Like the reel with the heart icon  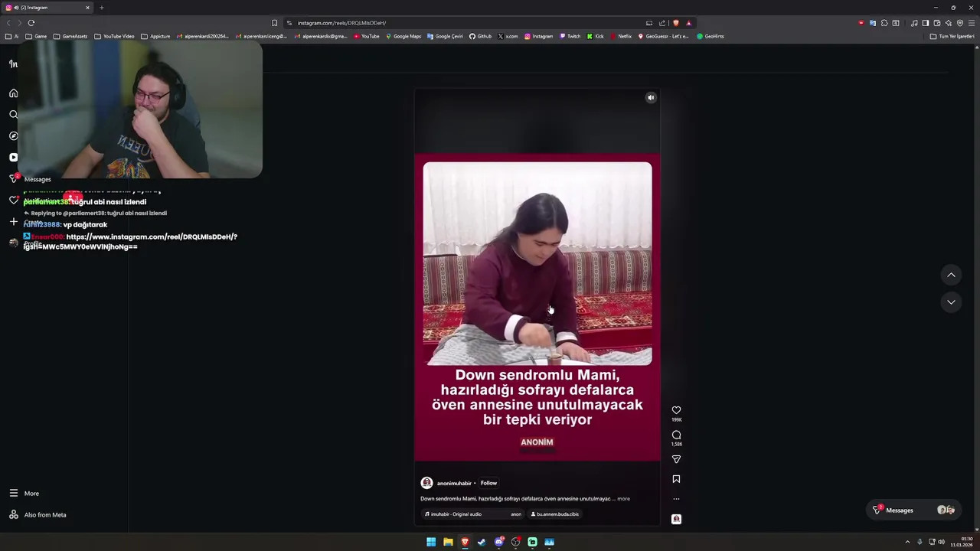[x=676, y=410]
